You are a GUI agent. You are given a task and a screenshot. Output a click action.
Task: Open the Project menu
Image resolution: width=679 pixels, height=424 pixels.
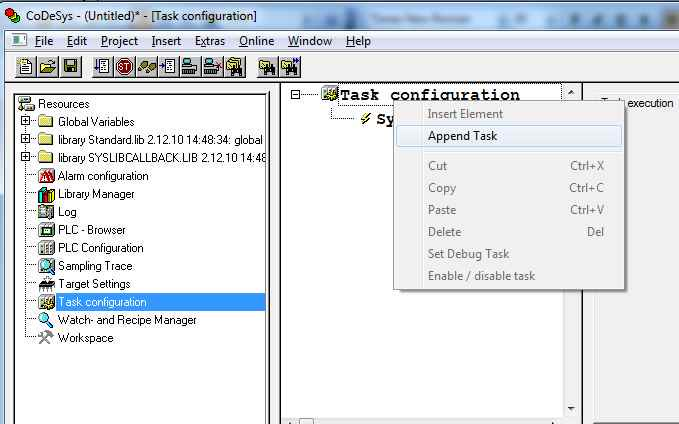click(x=119, y=41)
